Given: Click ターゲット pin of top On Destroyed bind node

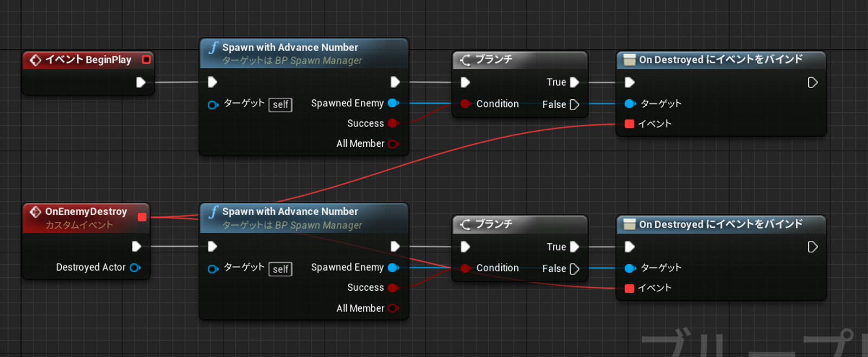Looking at the screenshot, I should pyautogui.click(x=630, y=104).
